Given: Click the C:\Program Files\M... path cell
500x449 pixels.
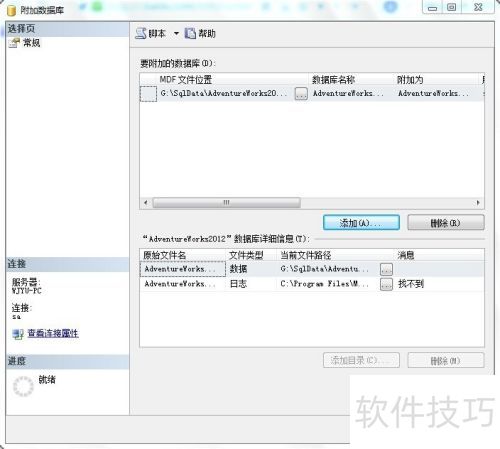Looking at the screenshot, I should pos(325,284).
